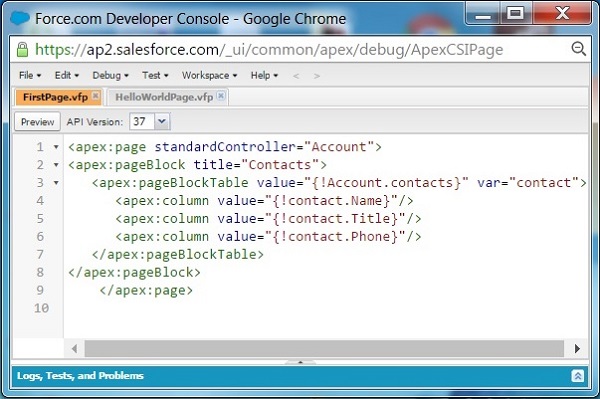
Task: Switch to the FirstPage.vfp tab
Action: coord(55,97)
